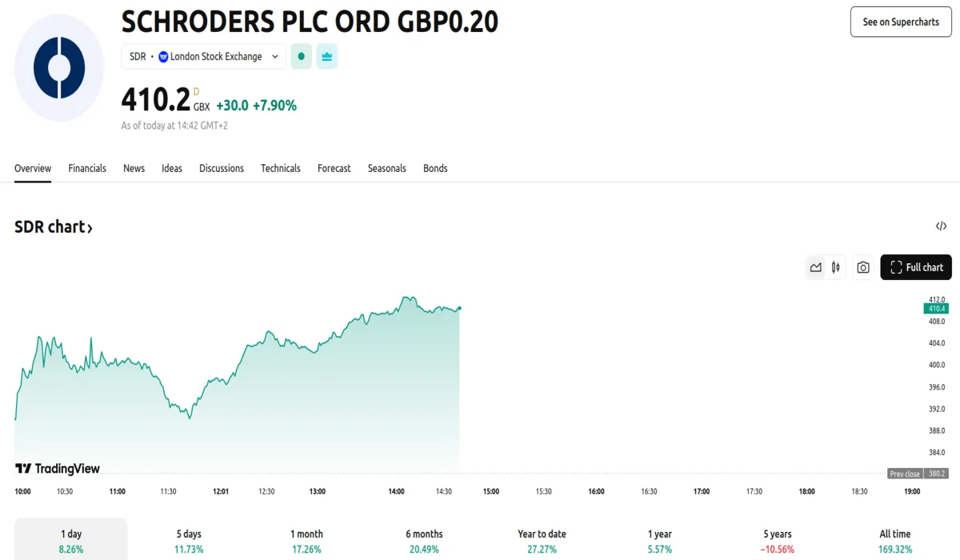The height and width of the screenshot is (560, 960).
Task: Click the green market status dot
Action: tap(301, 57)
